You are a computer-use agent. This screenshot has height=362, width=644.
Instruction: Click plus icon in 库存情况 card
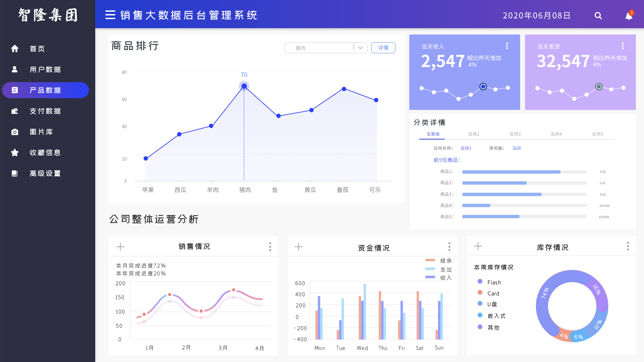pos(478,246)
